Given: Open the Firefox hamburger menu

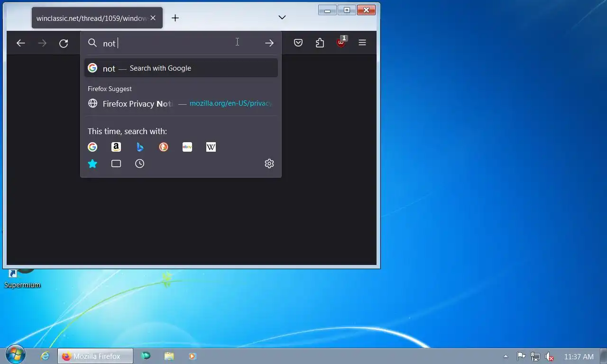Looking at the screenshot, I should click(x=362, y=43).
